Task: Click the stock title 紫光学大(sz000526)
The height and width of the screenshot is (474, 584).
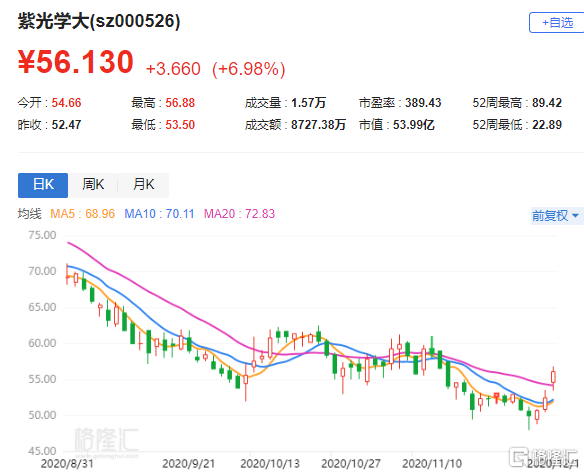Action: pyautogui.click(x=99, y=21)
